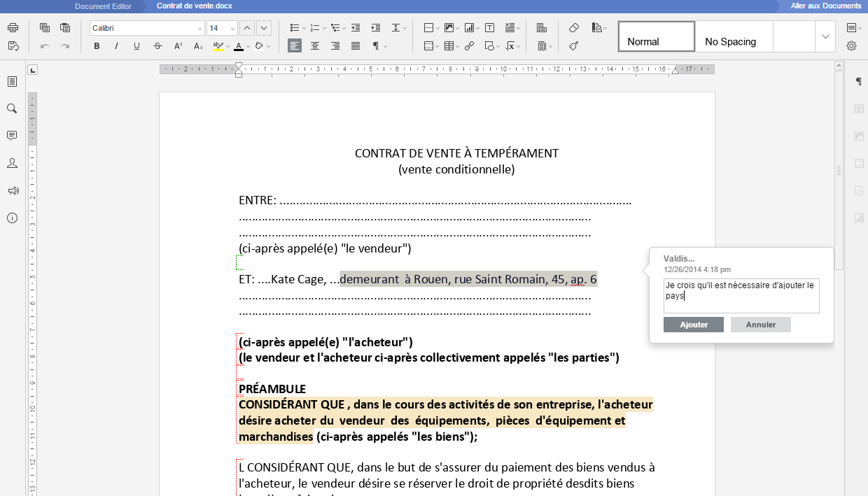Click the tab stop selector beside the ruler
This screenshot has width=868, height=496.
tap(32, 69)
